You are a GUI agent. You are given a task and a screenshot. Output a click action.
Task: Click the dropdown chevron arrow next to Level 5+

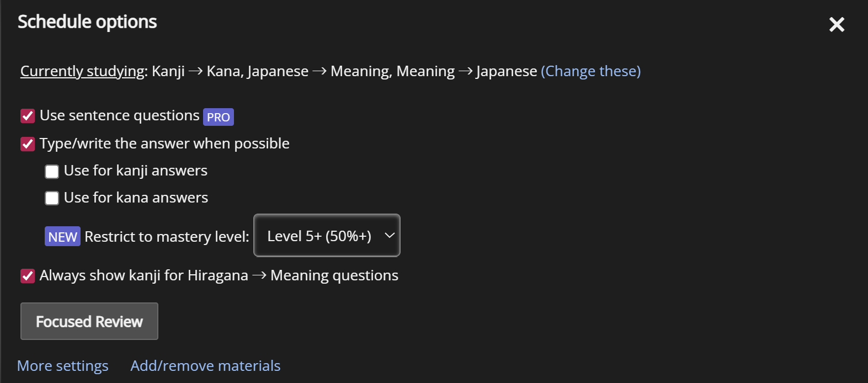(x=390, y=236)
